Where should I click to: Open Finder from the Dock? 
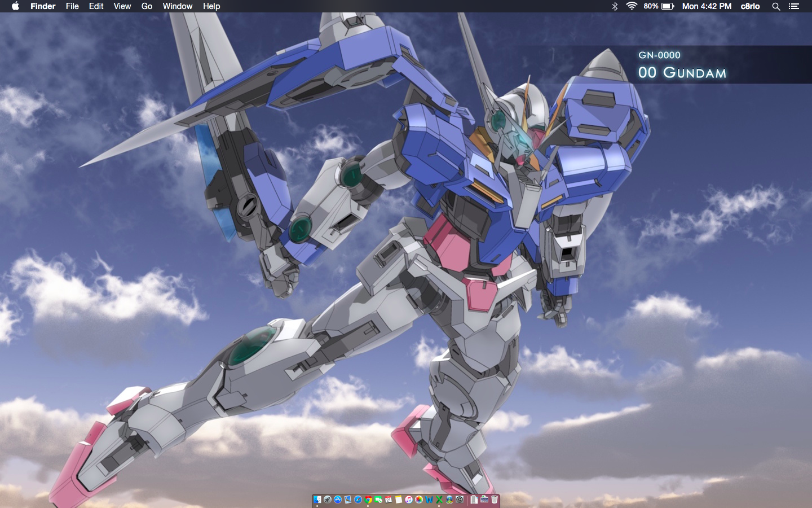click(x=317, y=500)
